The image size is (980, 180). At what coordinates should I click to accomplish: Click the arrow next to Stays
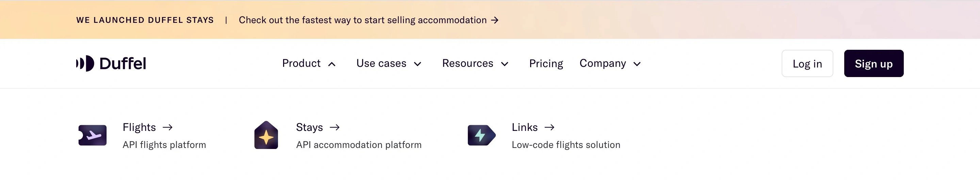pos(334,127)
